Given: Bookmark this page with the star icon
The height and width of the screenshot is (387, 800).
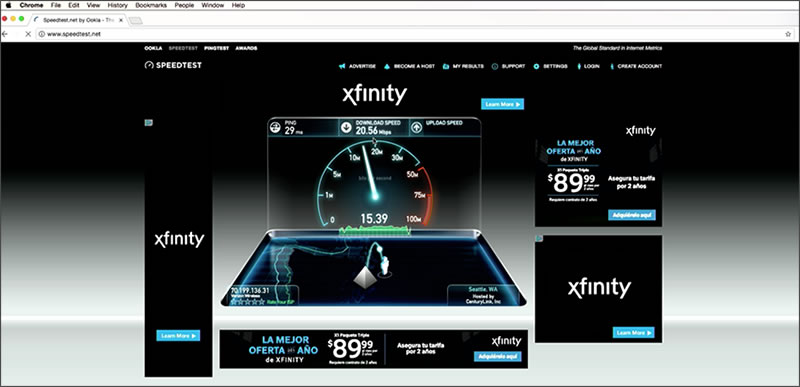Looking at the screenshot, I should tap(788, 34).
